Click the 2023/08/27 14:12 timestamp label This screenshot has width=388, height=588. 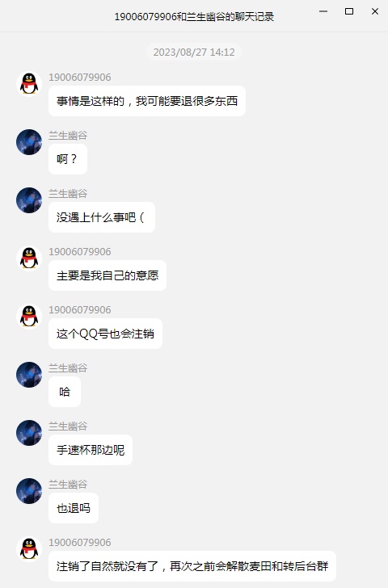(194, 52)
